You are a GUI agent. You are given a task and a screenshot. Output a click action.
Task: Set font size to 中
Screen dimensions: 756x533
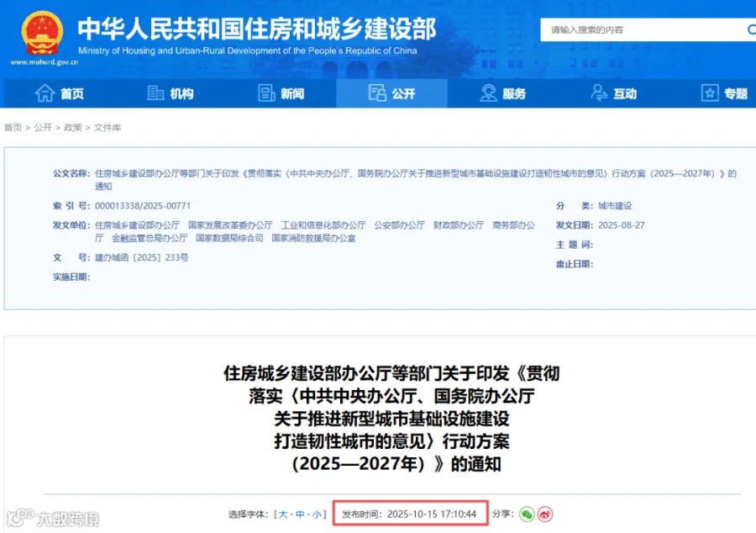(x=300, y=515)
